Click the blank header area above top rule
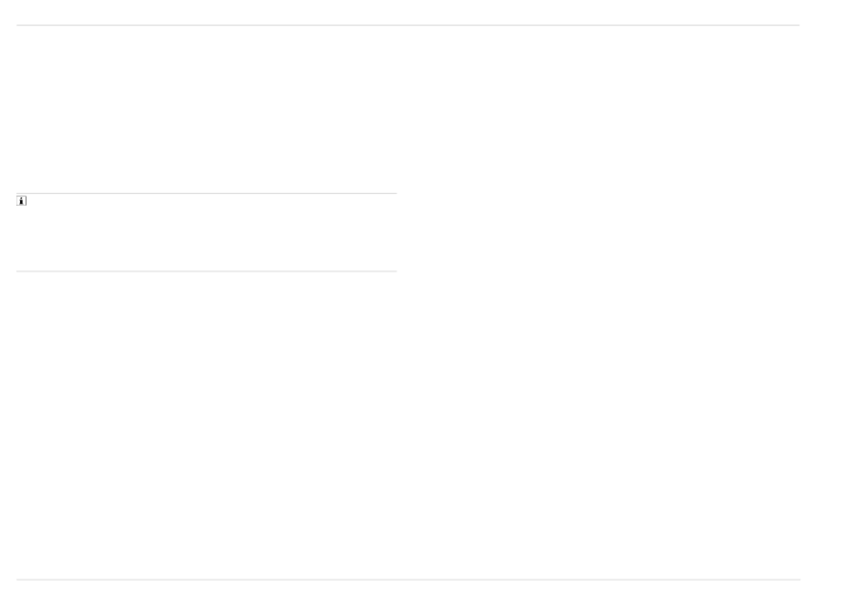 tap(408, 12)
